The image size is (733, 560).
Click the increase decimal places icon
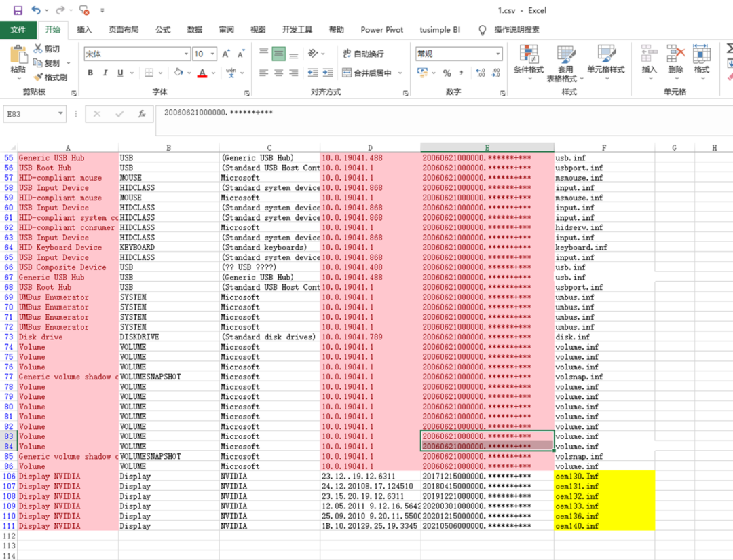[x=481, y=73]
